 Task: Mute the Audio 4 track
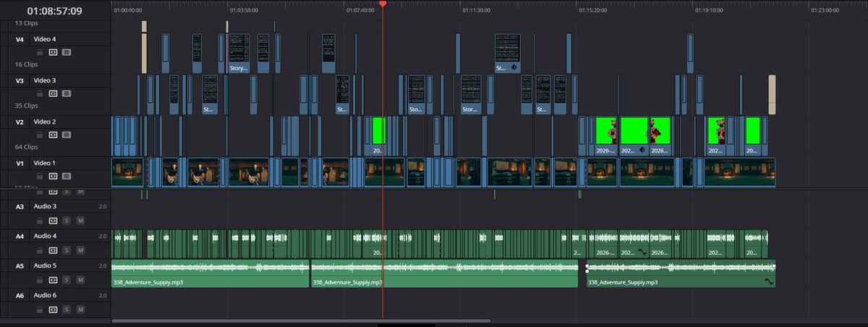tap(80, 250)
